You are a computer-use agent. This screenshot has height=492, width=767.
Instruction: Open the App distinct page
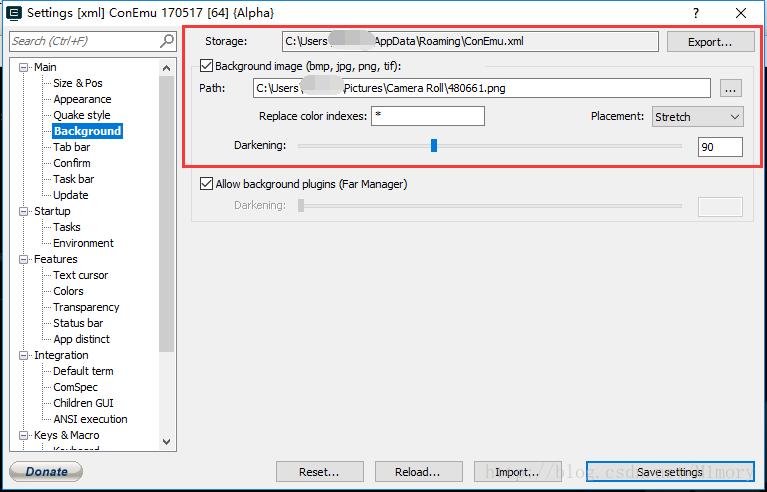tap(81, 339)
